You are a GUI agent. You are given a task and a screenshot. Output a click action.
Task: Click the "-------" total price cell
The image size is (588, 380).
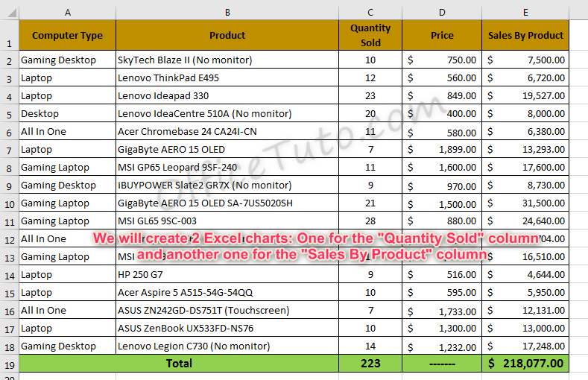[442, 364]
